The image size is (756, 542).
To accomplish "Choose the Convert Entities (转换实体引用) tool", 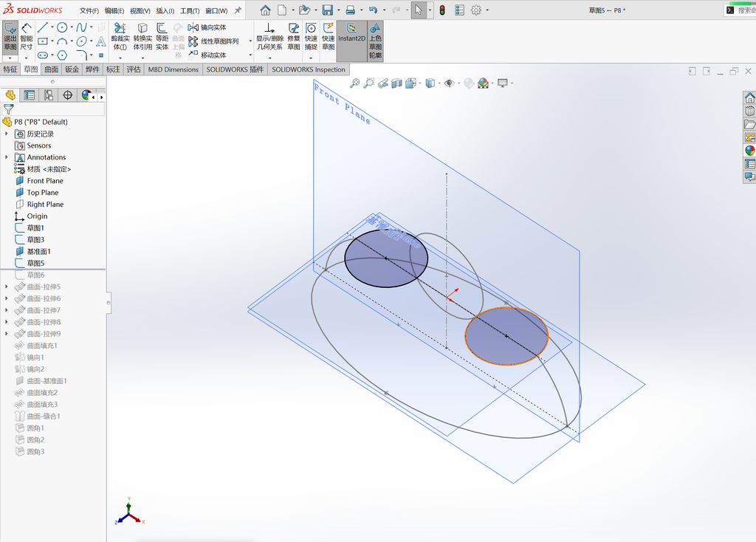I will point(142,37).
